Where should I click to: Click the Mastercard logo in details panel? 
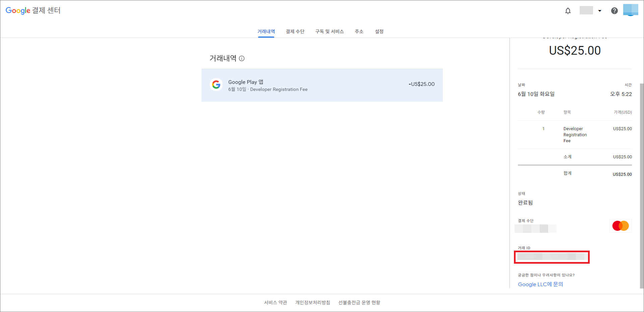click(621, 226)
